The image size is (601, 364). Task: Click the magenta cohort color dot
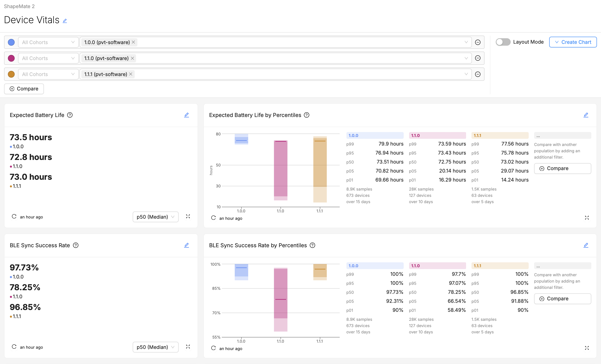click(11, 58)
